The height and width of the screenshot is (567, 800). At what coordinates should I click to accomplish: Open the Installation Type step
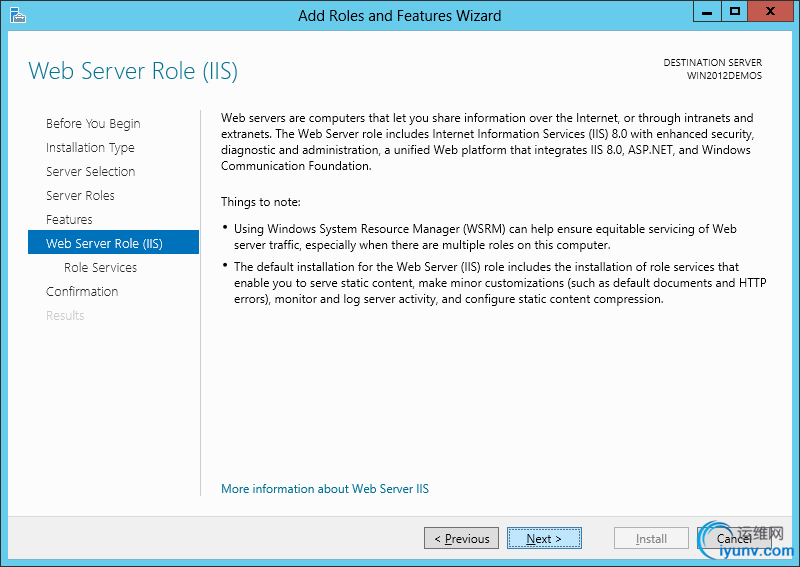(x=90, y=147)
